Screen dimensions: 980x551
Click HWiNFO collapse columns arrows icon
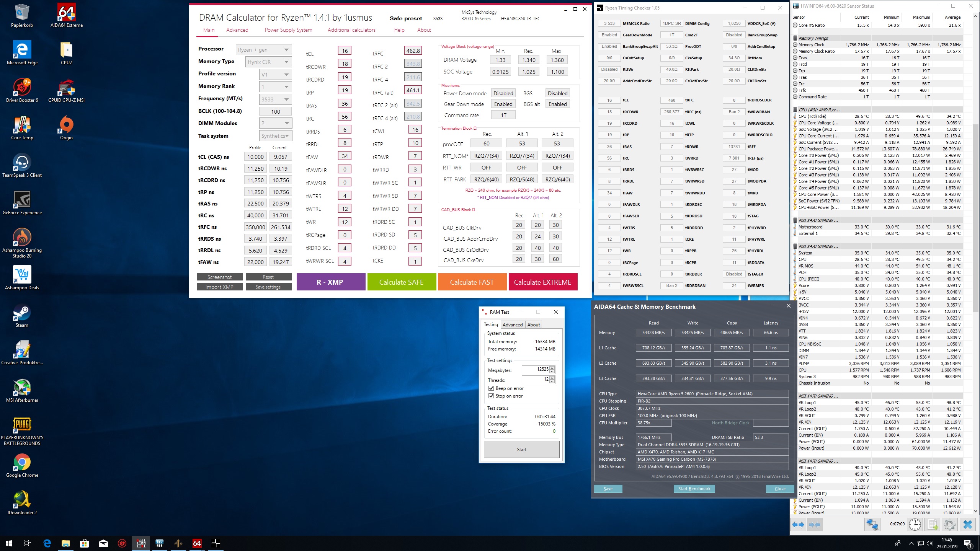tap(815, 525)
